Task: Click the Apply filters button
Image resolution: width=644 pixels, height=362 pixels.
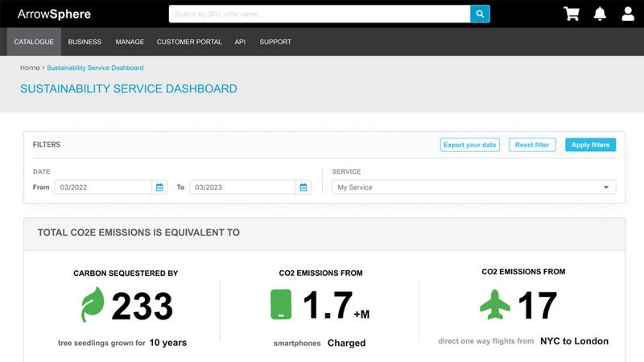Action: click(x=590, y=145)
